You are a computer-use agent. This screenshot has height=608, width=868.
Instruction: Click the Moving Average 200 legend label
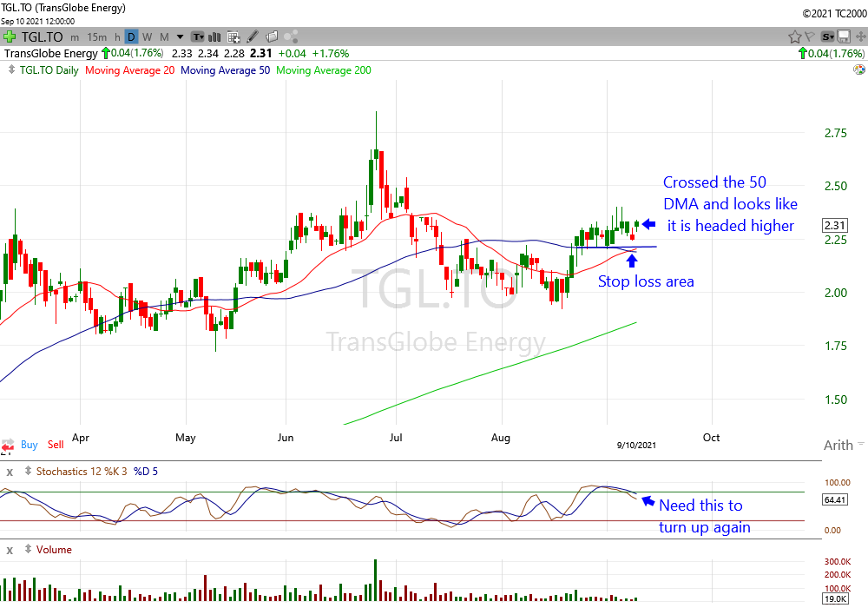coord(324,70)
